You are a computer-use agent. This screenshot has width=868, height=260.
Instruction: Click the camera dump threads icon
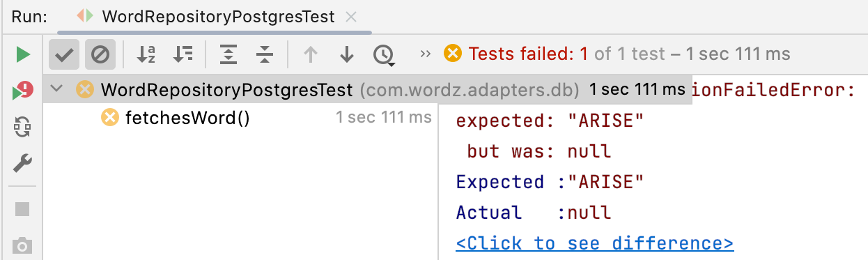pos(23,245)
